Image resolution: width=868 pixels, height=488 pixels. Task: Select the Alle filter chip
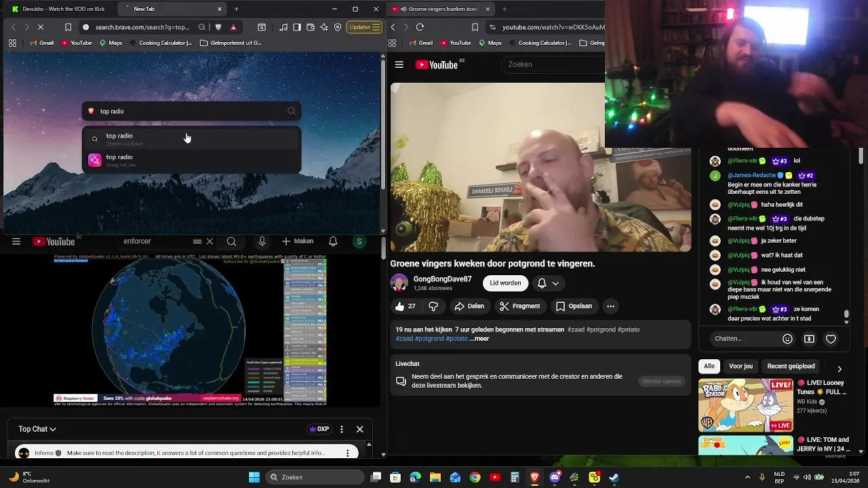coord(709,366)
